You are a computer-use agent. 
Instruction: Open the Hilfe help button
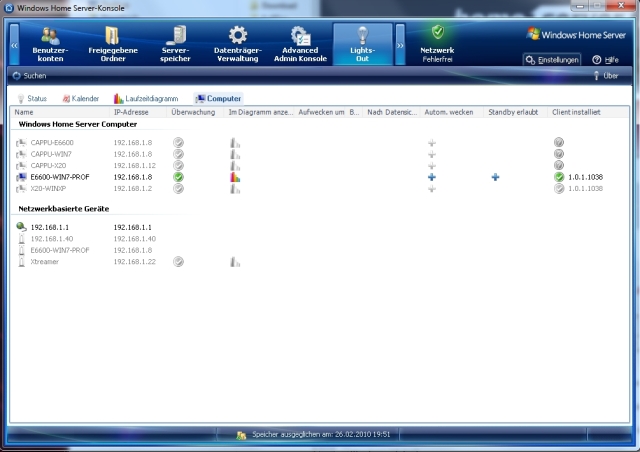click(606, 60)
